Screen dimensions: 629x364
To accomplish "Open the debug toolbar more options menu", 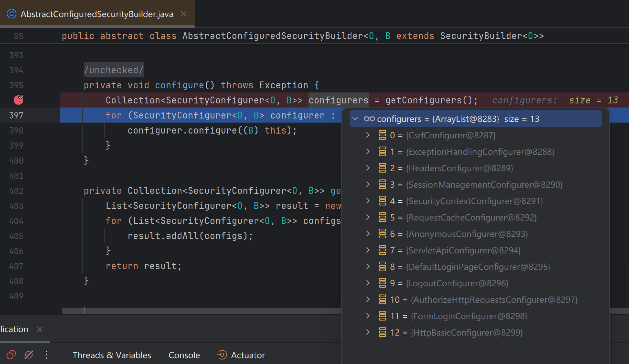I will pyautogui.click(x=47, y=355).
